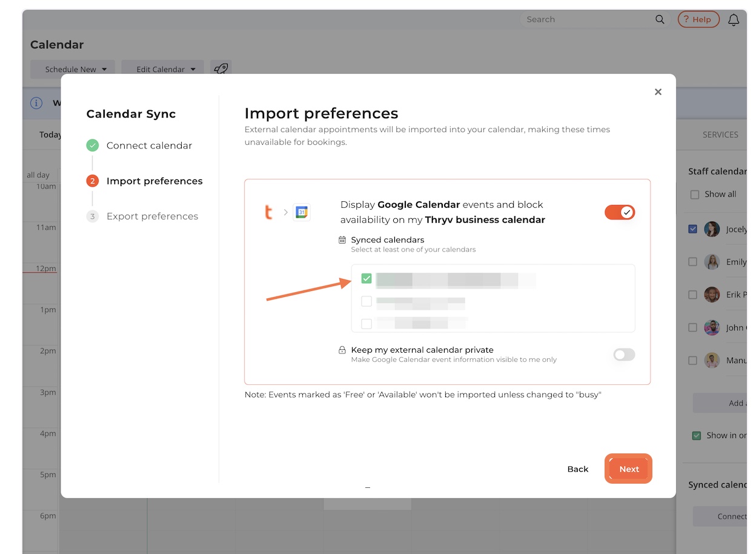
Task: Click the lock icon beside private option
Action: 342,350
